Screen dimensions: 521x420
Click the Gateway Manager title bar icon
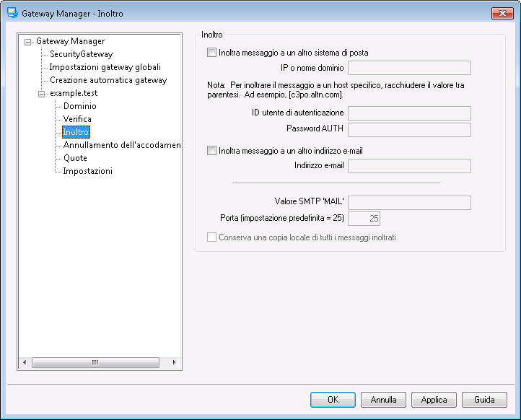pos(12,13)
